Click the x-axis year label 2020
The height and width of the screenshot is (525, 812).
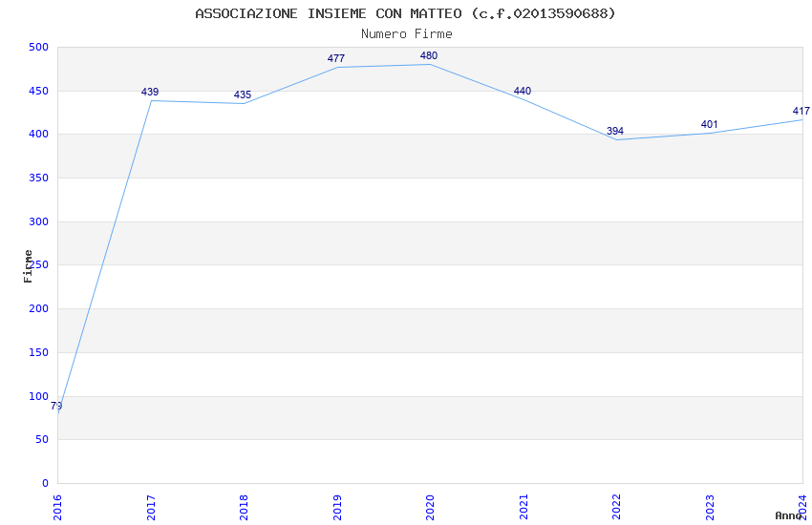pyautogui.click(x=430, y=508)
